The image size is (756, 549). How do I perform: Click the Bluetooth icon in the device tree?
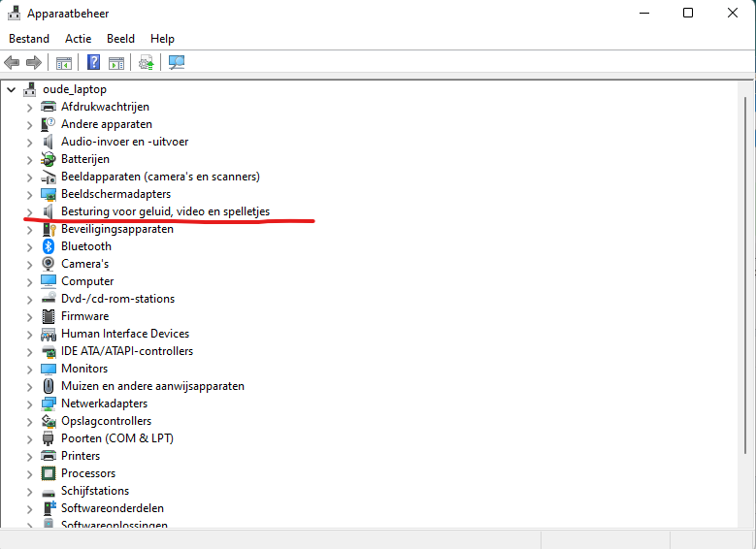[x=49, y=246]
